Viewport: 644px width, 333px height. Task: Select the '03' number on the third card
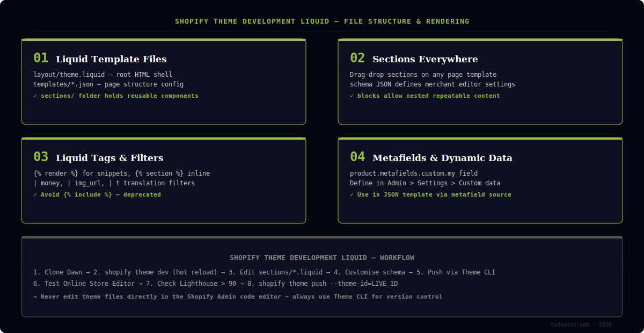41,157
